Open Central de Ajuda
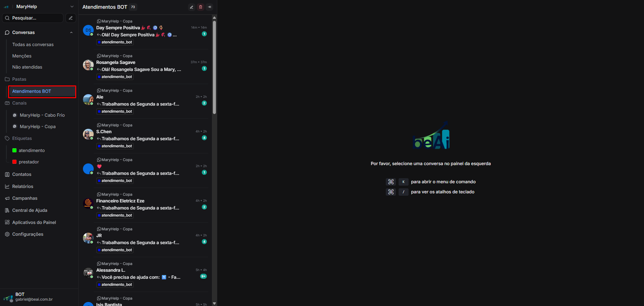 (x=30, y=211)
